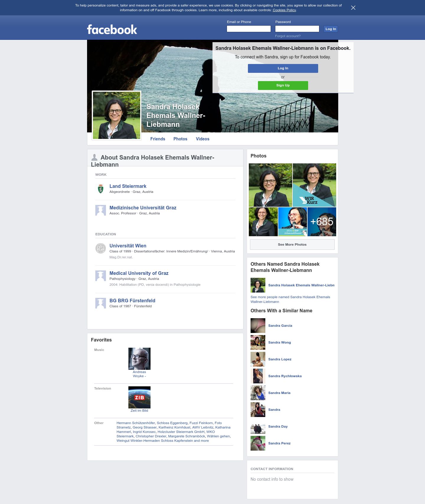Viewport: 425px width, 504px height.
Task: Switch to the Videos tab
Action: 202,139
